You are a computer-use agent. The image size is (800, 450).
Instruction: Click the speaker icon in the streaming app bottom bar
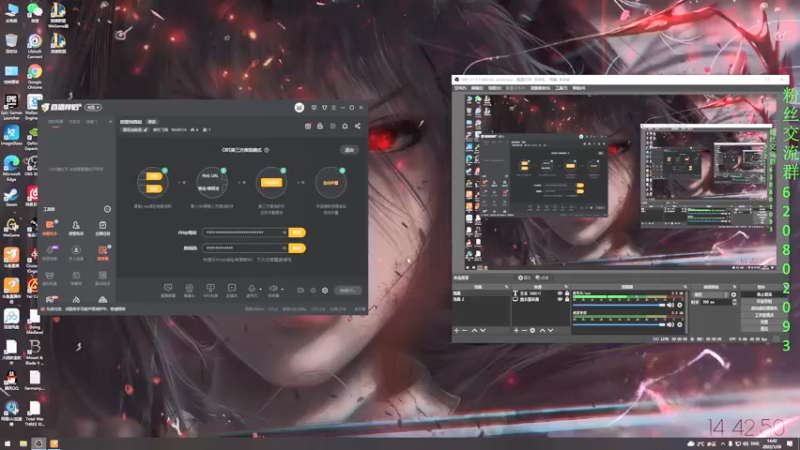click(x=273, y=289)
